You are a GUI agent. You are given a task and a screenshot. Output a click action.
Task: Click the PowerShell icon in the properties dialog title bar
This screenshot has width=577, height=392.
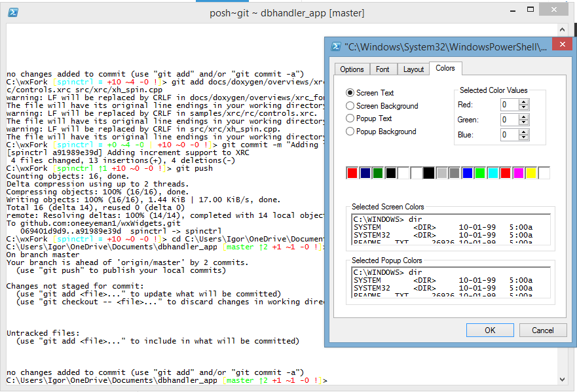[335, 46]
